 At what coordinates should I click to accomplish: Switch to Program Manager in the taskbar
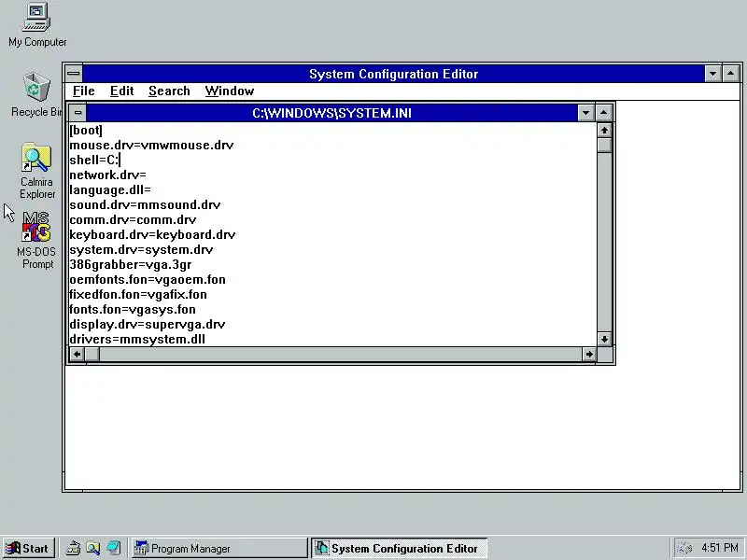tap(219, 549)
